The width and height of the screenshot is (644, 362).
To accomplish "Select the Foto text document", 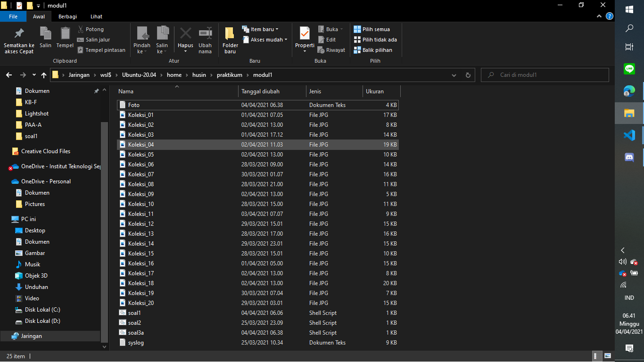I will click(x=257, y=105).
